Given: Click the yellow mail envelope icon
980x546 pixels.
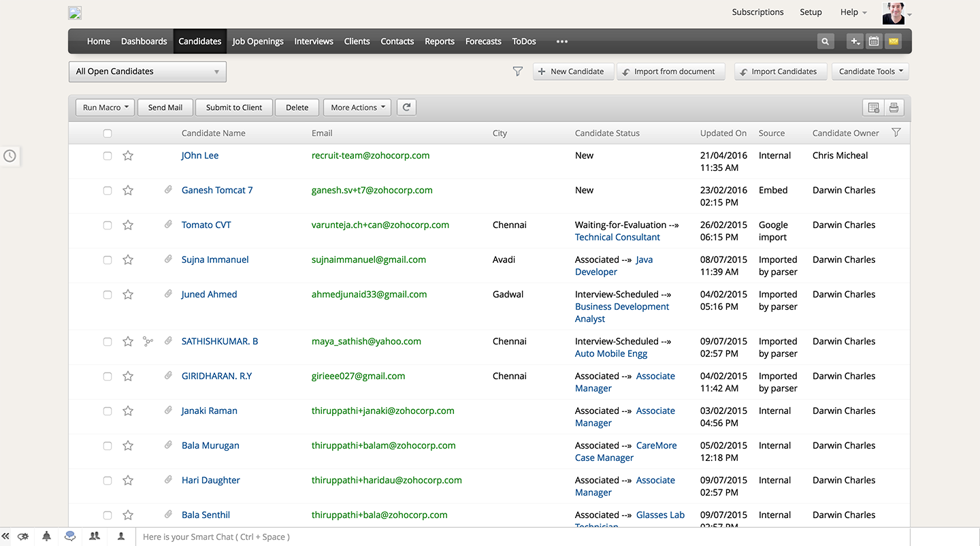Looking at the screenshot, I should click(894, 42).
